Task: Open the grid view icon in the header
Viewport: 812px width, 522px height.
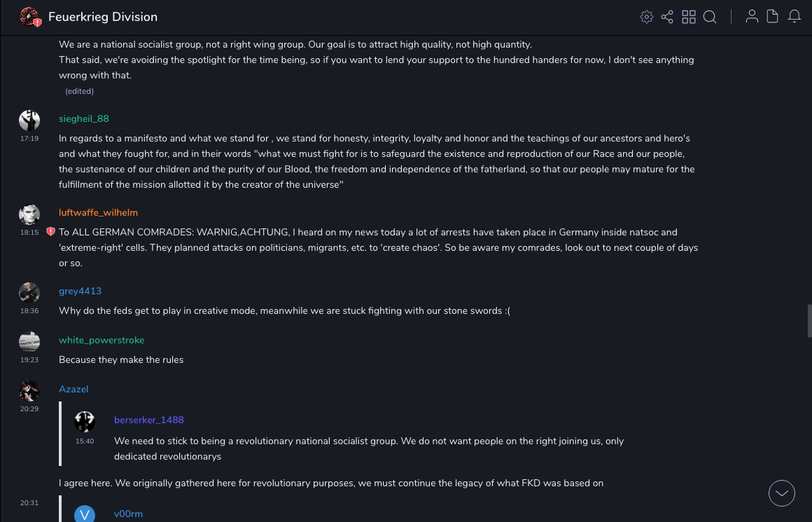Action: (689, 17)
